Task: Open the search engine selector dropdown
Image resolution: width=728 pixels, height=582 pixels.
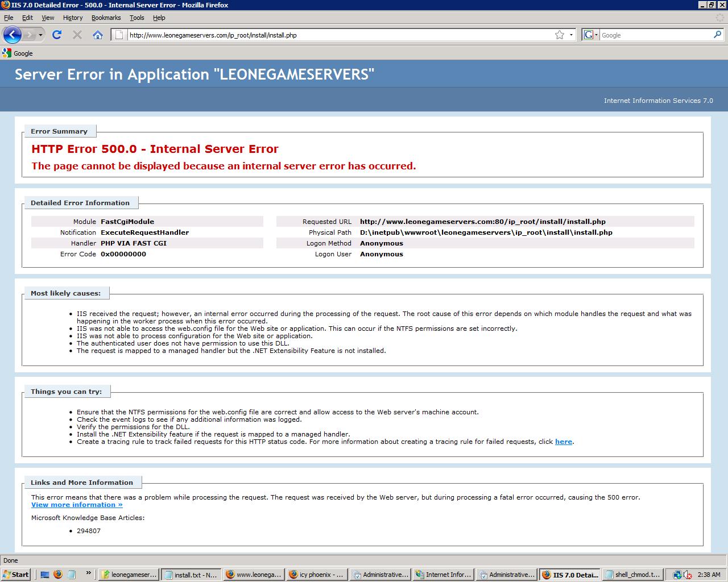Action: (x=591, y=35)
